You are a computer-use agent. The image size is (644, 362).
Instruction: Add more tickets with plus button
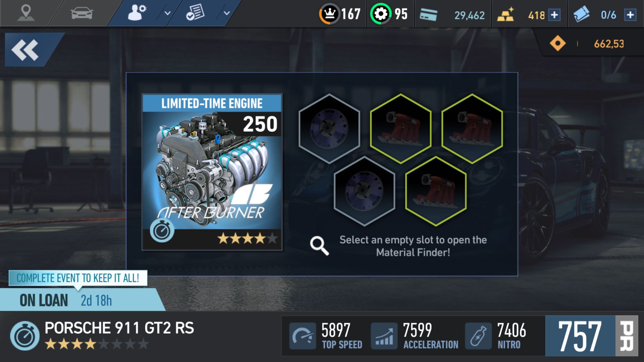tap(630, 15)
